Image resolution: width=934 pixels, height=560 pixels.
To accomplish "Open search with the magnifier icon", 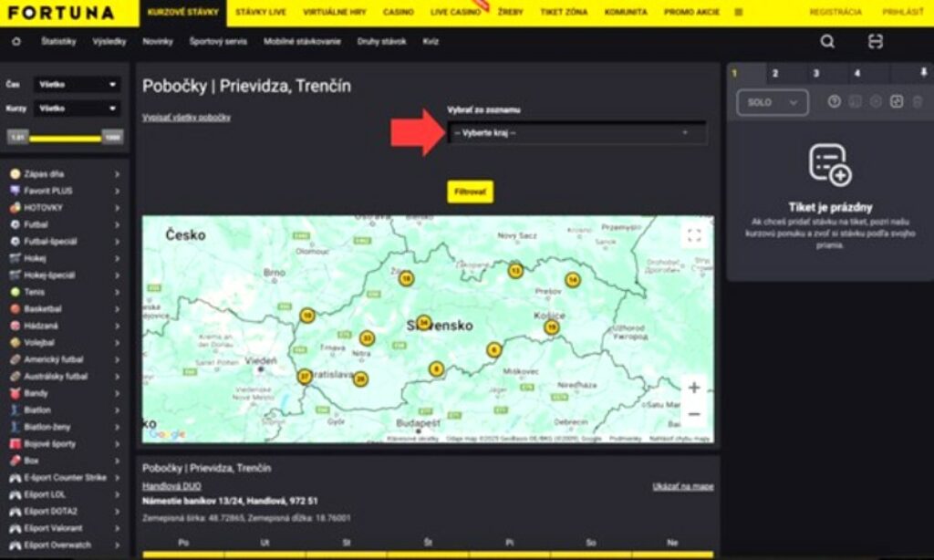I will pyautogui.click(x=827, y=42).
